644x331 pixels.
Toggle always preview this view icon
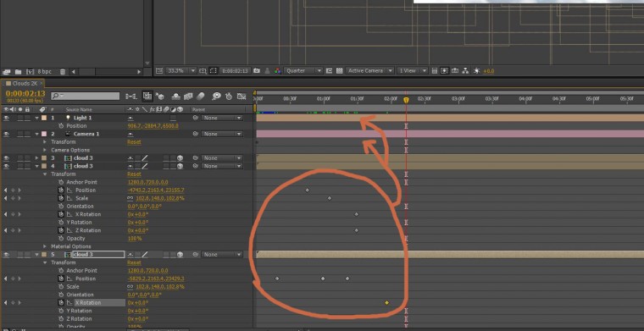click(160, 71)
